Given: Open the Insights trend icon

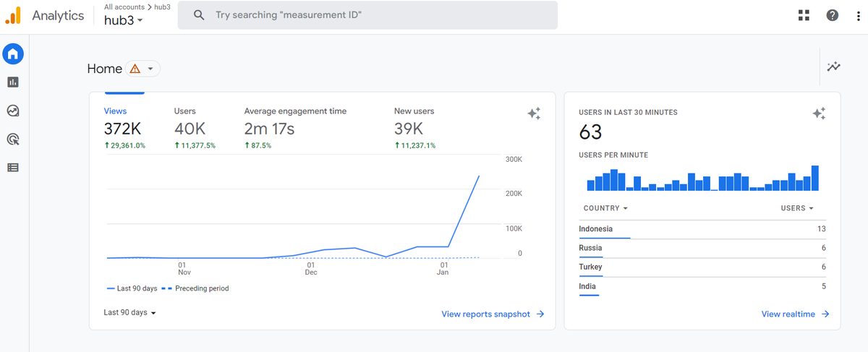Looking at the screenshot, I should point(834,66).
